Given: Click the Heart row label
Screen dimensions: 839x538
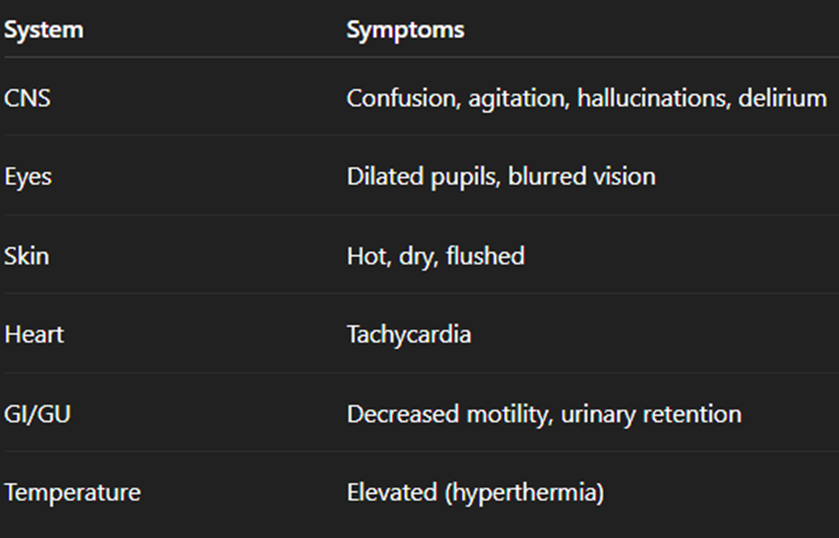Looking at the screenshot, I should pyautogui.click(x=34, y=334).
